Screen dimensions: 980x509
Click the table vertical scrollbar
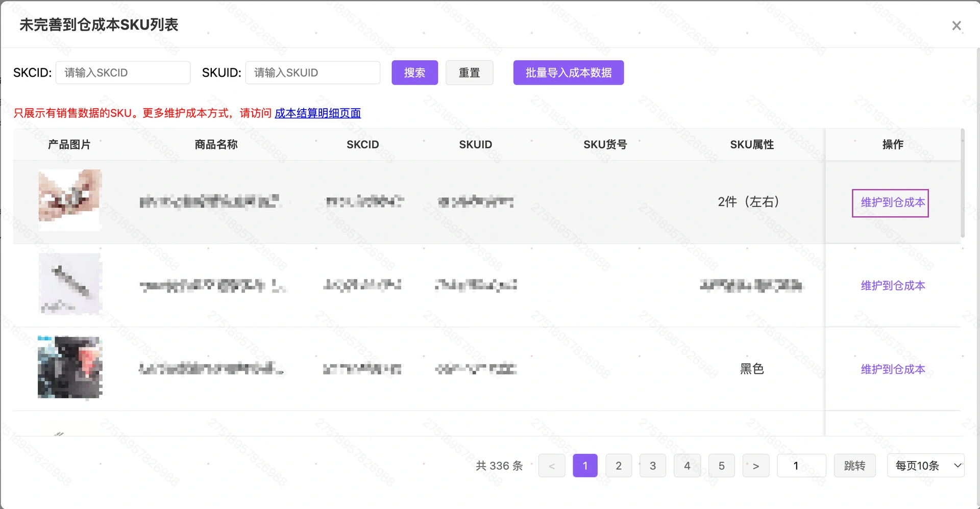click(x=963, y=184)
